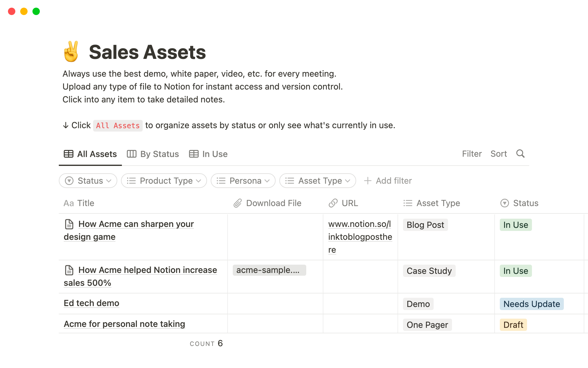Open the Product Type filter dropdown
Screen dimensions: 588x368
(164, 181)
